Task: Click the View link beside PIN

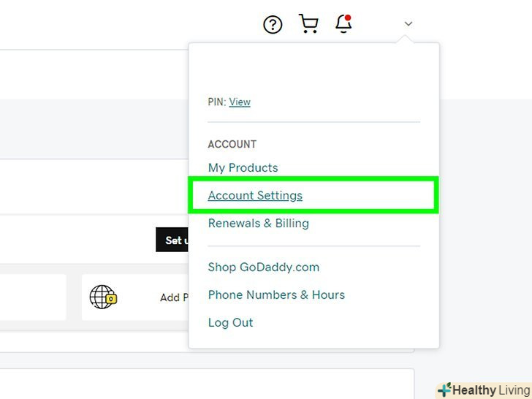Action: click(240, 102)
